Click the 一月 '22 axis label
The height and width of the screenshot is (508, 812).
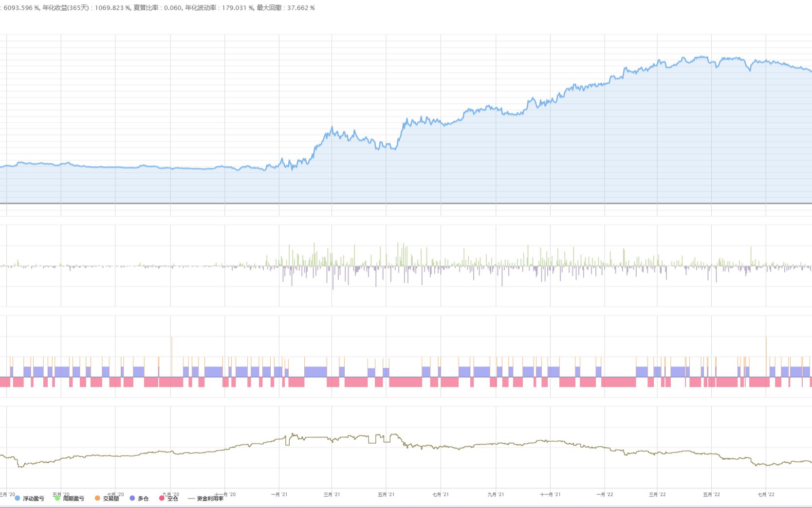click(605, 494)
